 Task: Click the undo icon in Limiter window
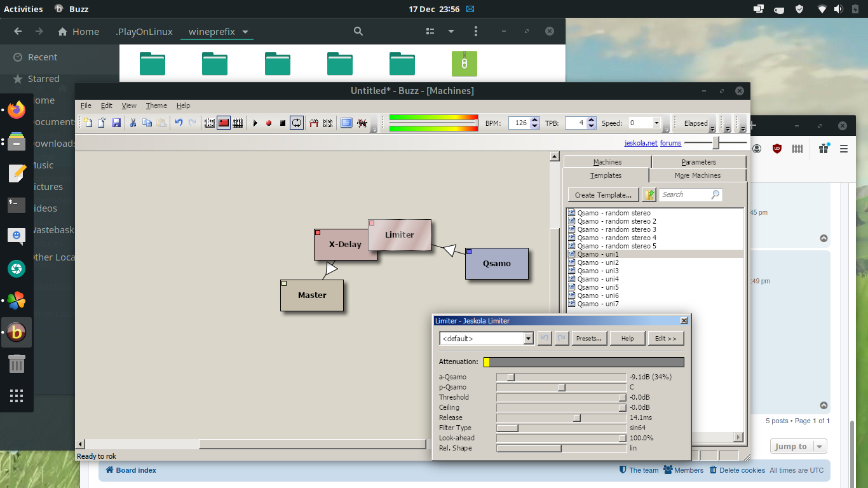click(x=545, y=339)
